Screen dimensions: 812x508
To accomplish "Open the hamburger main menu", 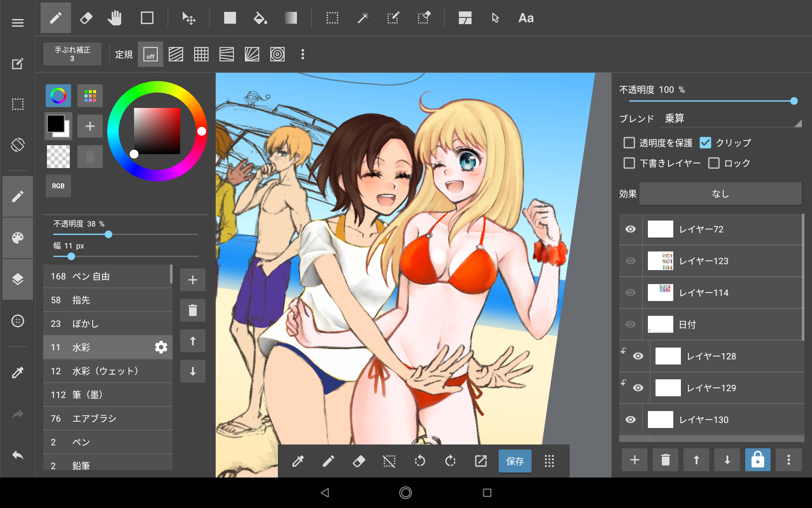I will click(x=18, y=23).
